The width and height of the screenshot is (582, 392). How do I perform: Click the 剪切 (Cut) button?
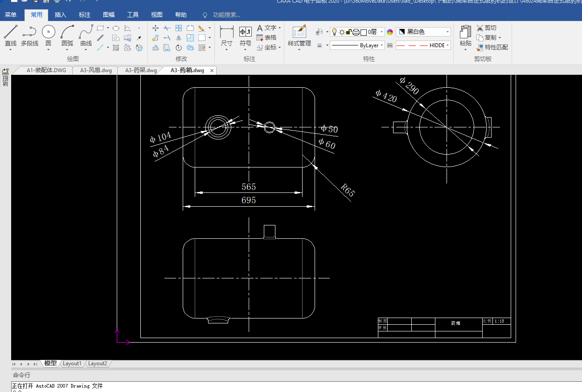coord(486,28)
